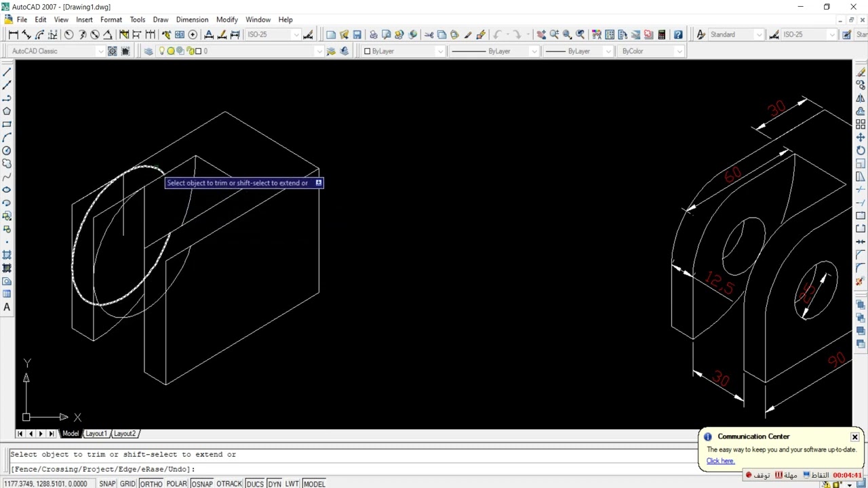
Task: Toggle OSNAP in status bar
Action: [x=201, y=483]
